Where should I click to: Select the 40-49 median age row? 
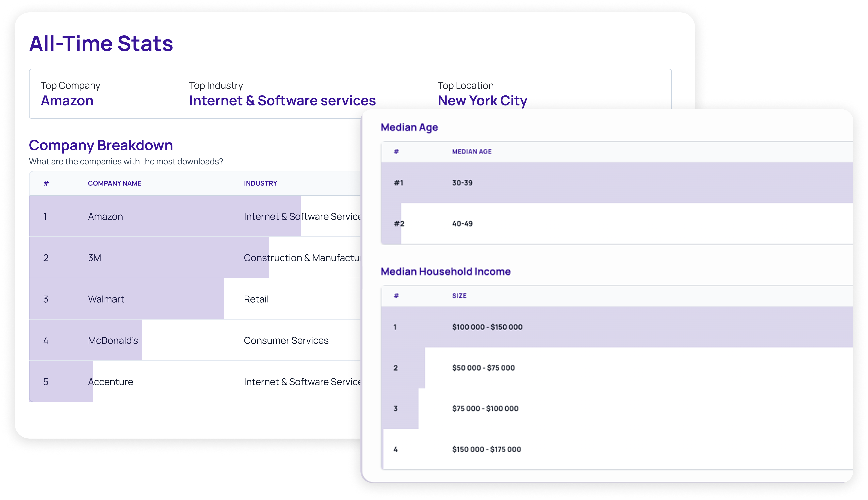point(462,224)
